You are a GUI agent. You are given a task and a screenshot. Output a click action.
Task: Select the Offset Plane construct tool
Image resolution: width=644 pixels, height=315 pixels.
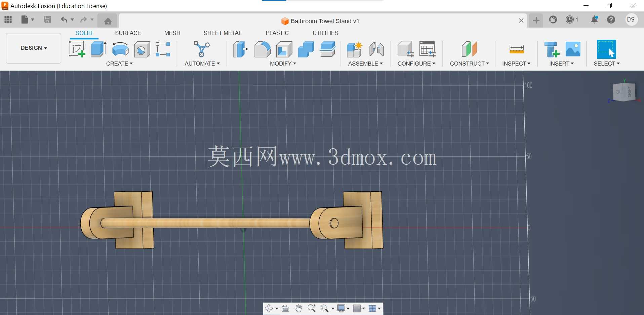[x=469, y=49]
